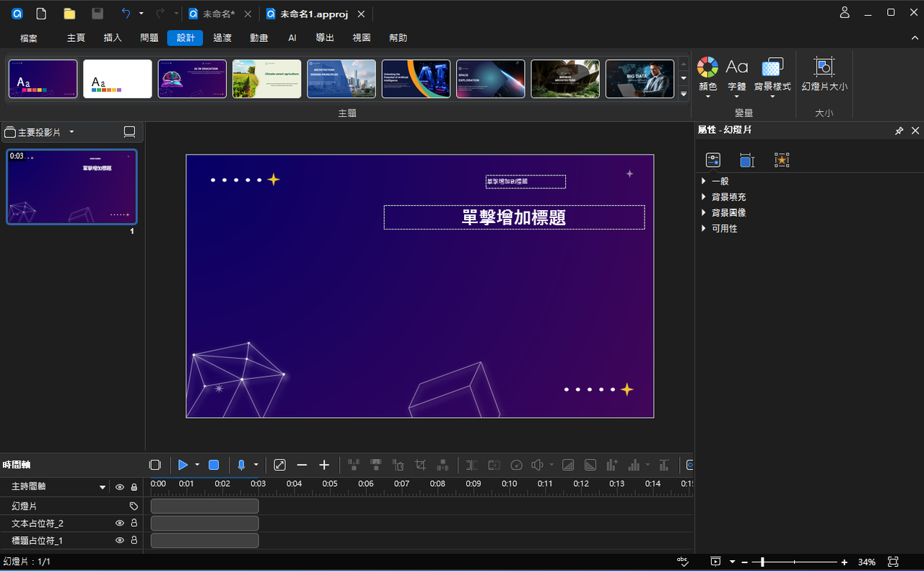924x571 pixels.
Task: Click the 背景樣式 background style icon
Action: point(772,67)
